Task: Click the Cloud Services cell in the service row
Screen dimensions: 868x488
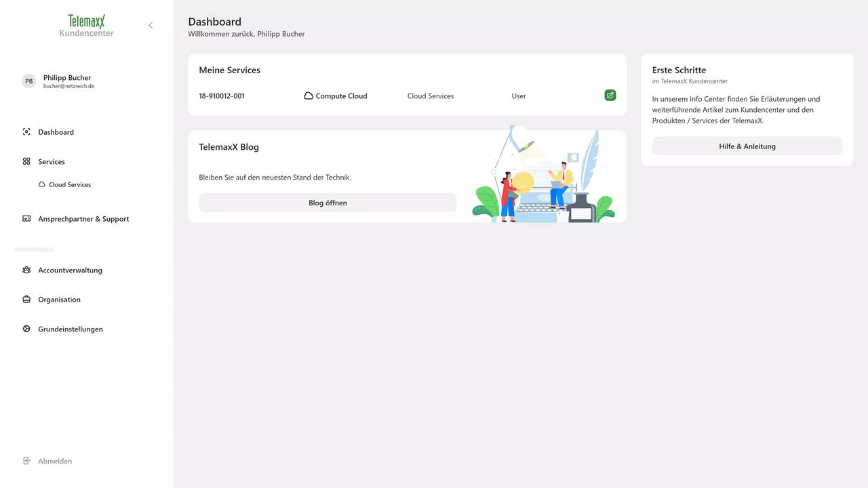Action: 431,96
